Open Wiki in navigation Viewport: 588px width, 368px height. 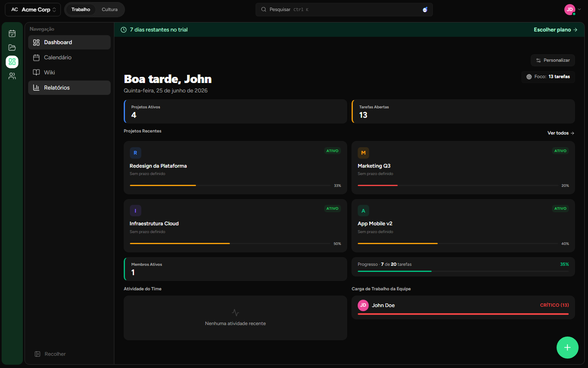tap(69, 73)
